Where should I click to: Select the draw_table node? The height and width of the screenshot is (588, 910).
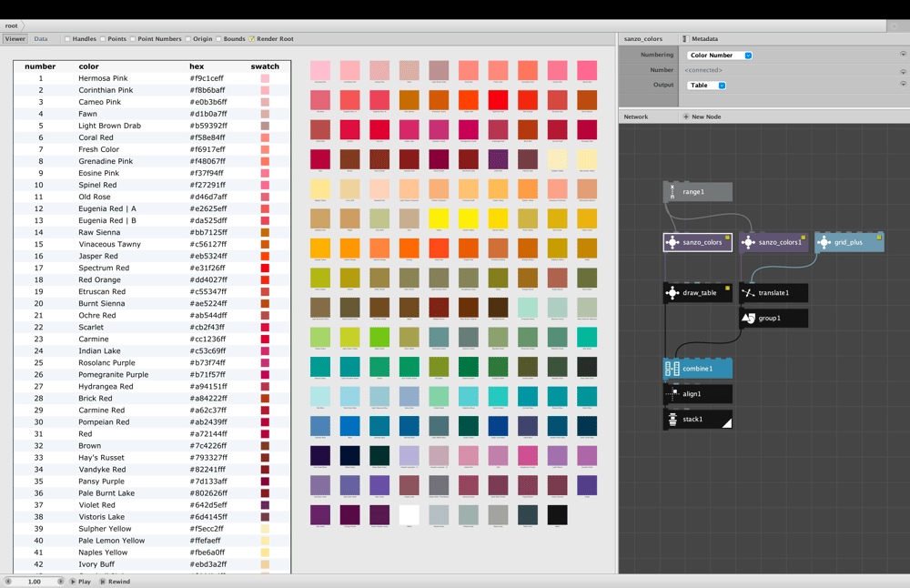(x=698, y=292)
